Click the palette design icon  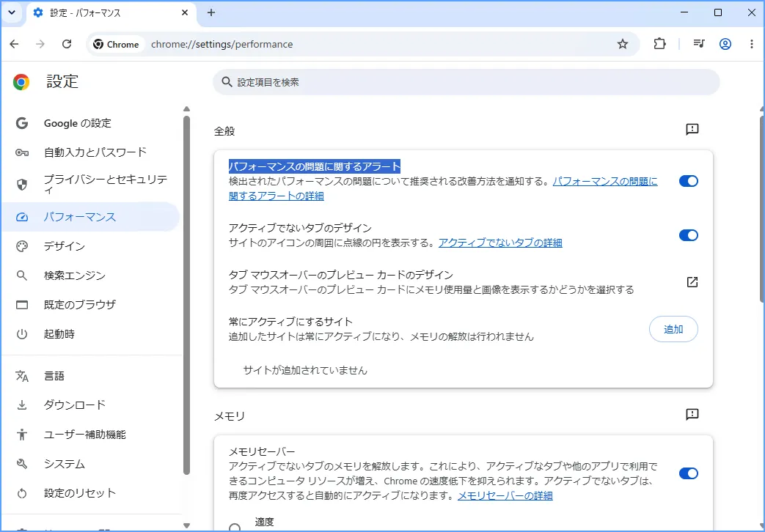click(22, 246)
